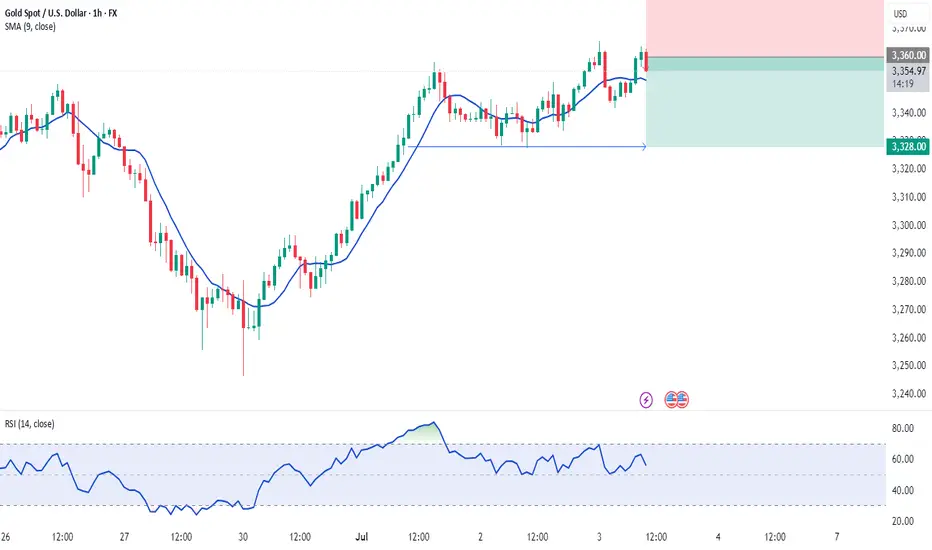Select the RSI (14, close) indicator legend
This screenshot has width=932, height=550.
[x=30, y=424]
